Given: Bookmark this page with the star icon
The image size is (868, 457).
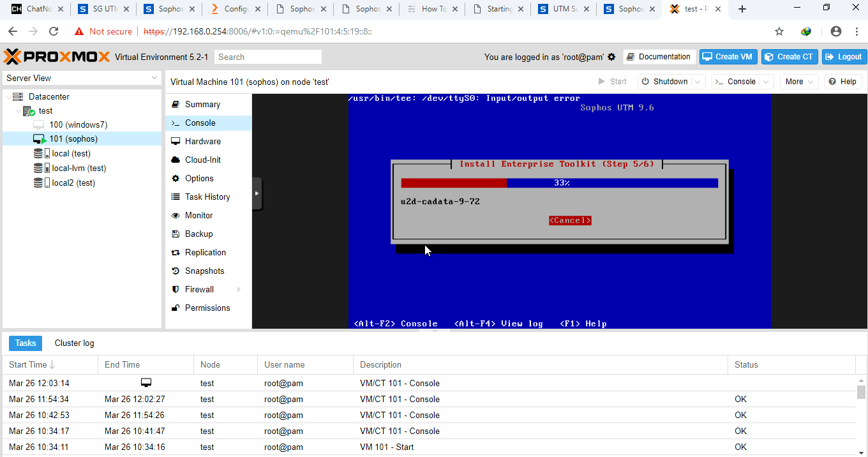Looking at the screenshot, I should pyautogui.click(x=779, y=31).
